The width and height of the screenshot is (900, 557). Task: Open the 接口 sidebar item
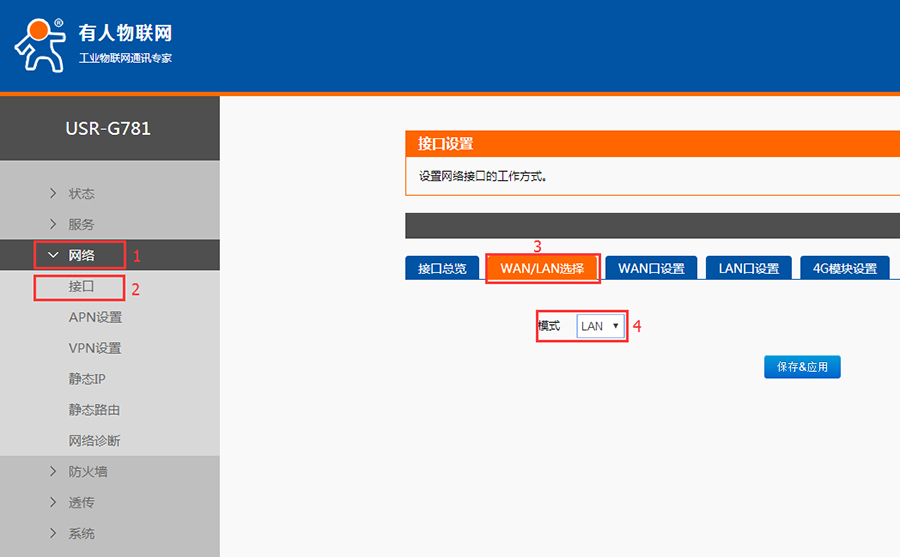[81, 286]
